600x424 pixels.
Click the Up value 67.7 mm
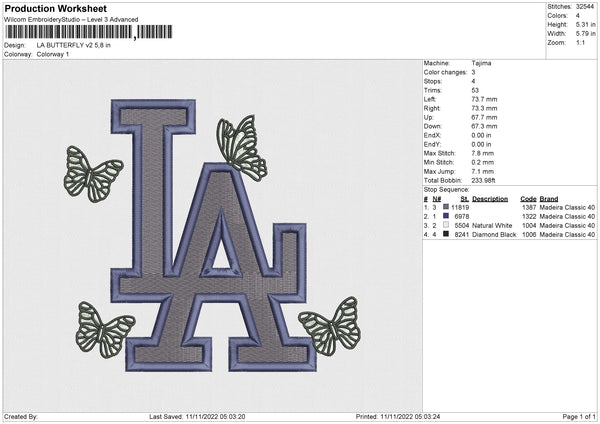484,117
